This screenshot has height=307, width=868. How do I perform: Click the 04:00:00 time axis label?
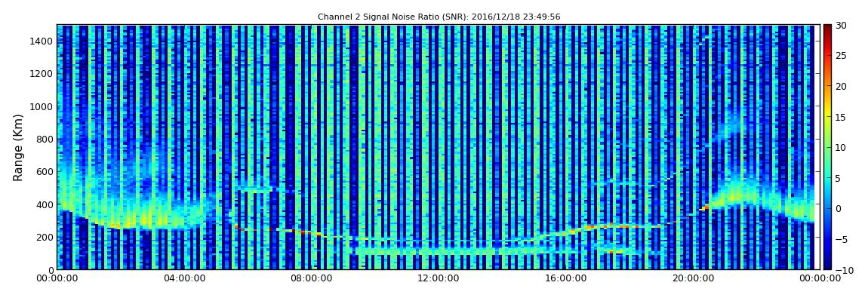pos(184,279)
